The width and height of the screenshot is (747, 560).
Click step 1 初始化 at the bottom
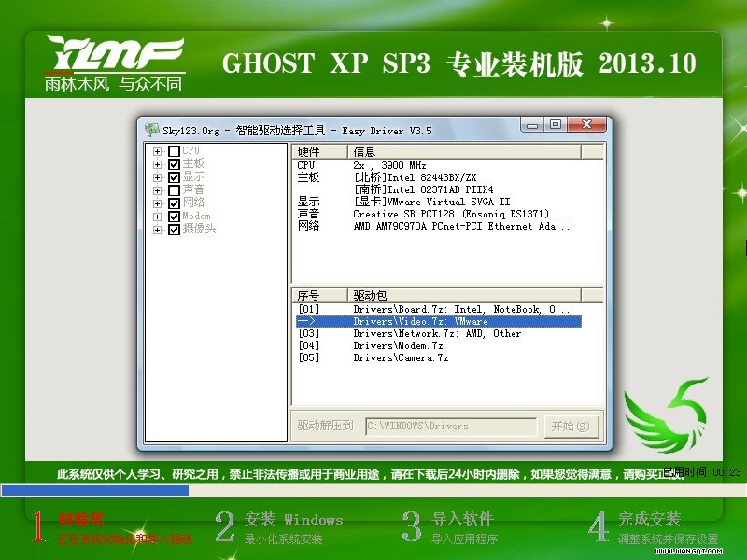click(x=112, y=527)
